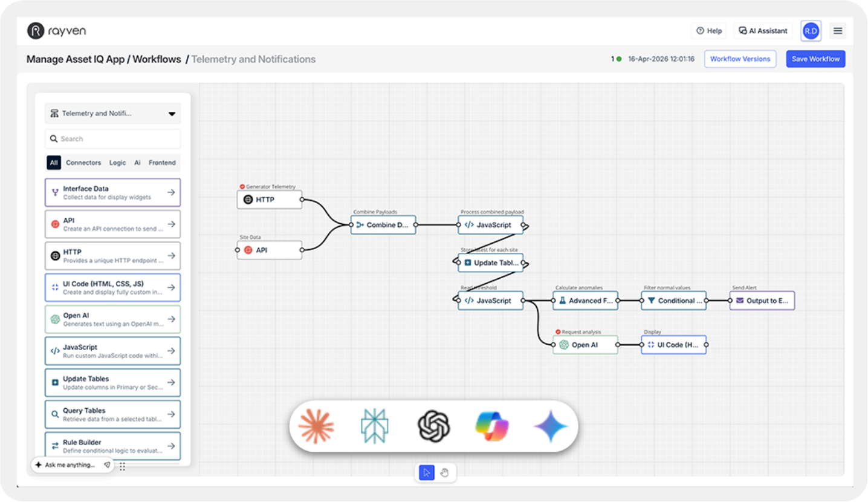
Task: Expand API list item arrow
Action: pyautogui.click(x=171, y=224)
